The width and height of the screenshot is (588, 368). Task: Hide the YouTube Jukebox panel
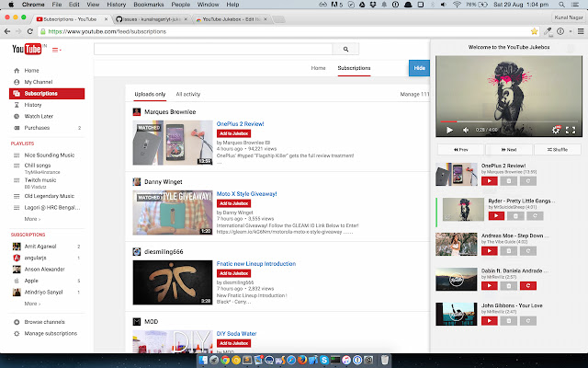[419, 68]
